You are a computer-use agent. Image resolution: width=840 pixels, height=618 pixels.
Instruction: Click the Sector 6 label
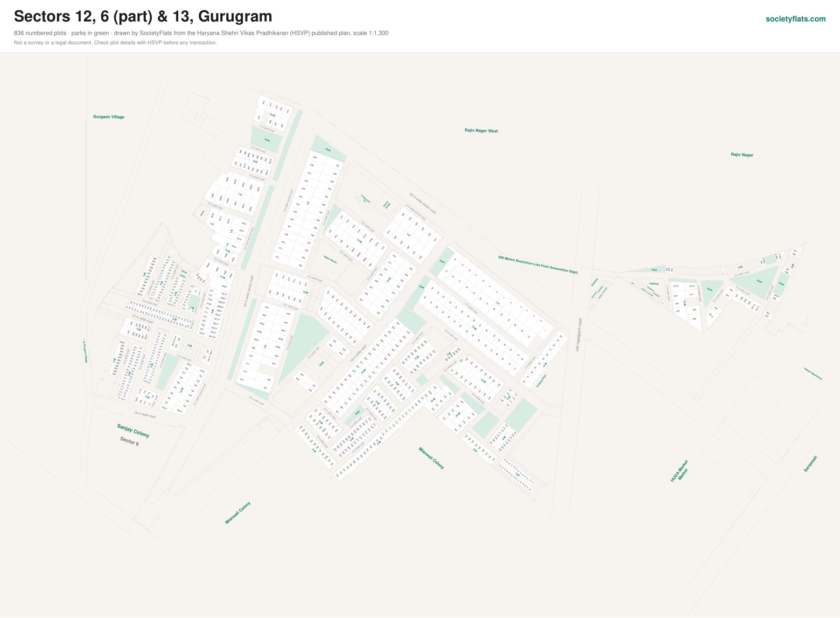click(129, 441)
